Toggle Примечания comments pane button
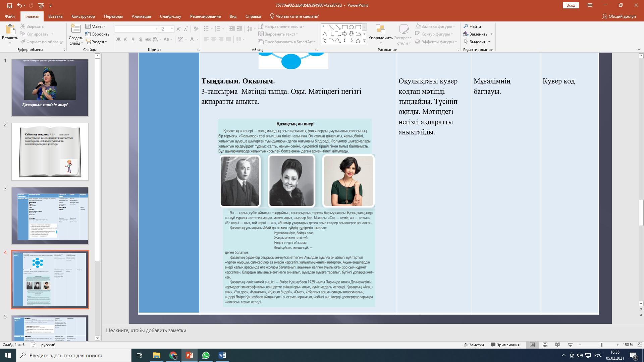 coord(505,345)
